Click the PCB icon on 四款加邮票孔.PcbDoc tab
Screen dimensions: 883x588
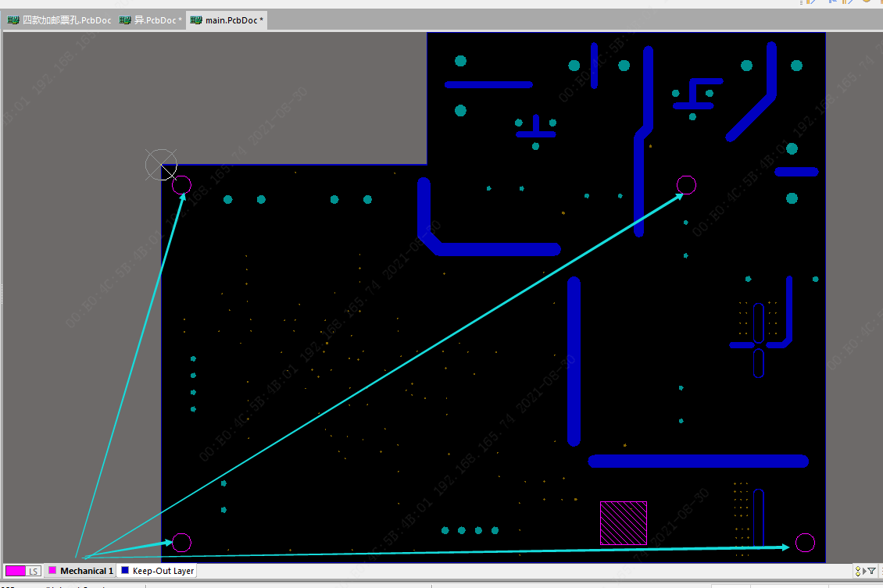[13, 20]
